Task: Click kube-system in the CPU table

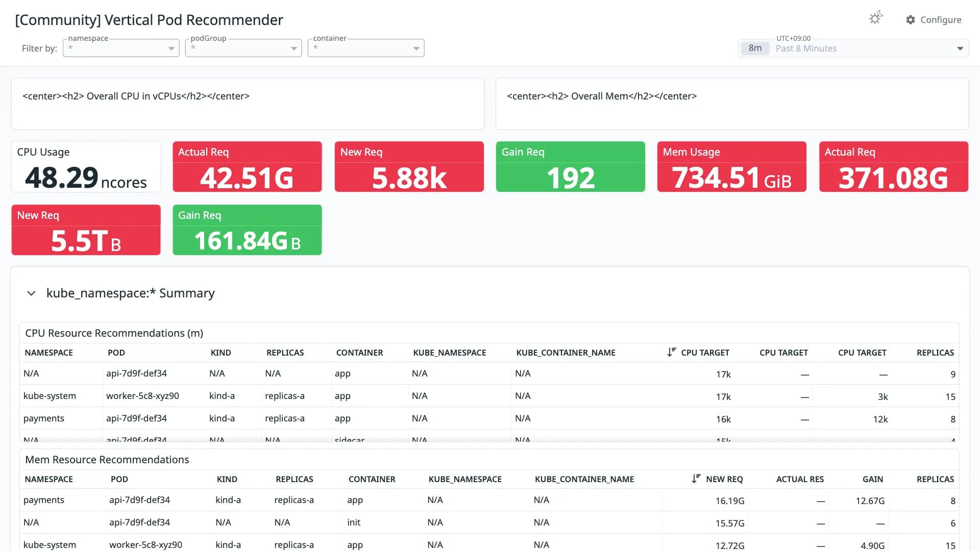Action: [50, 396]
